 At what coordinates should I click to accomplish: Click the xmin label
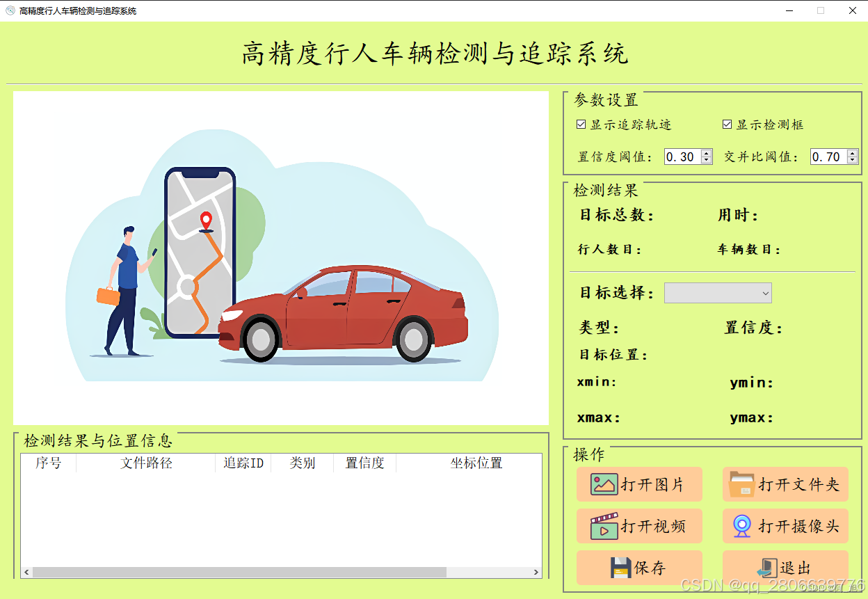tap(597, 382)
